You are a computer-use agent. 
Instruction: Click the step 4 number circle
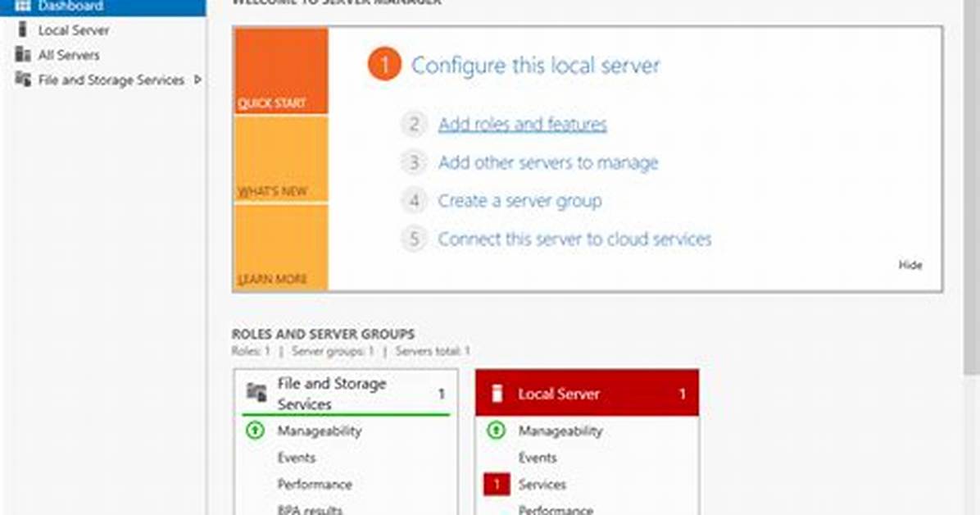tap(414, 201)
